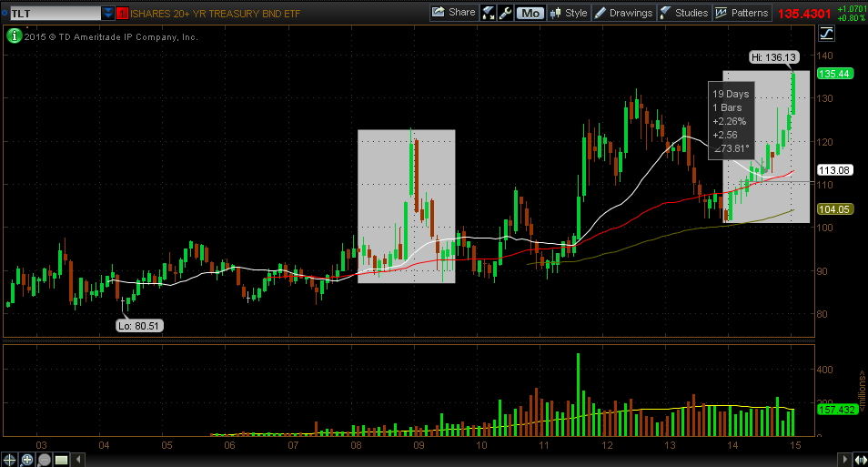Click the 19 Days measurement tooltip

point(731,121)
